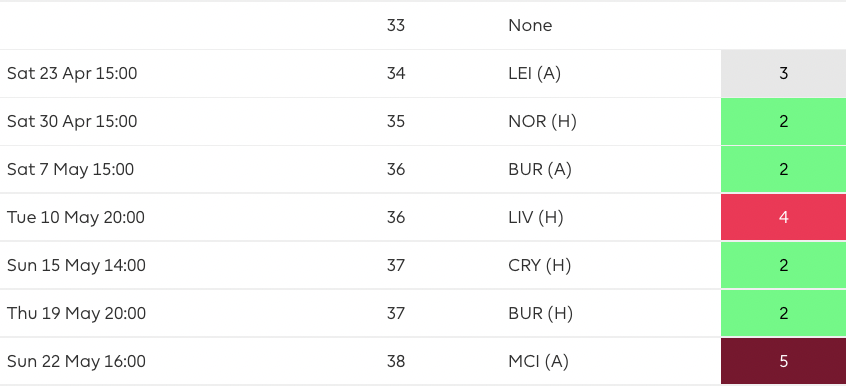This screenshot has height=386, width=846.
Task: Click the NOR (H) fixture entry
Action: click(542, 121)
